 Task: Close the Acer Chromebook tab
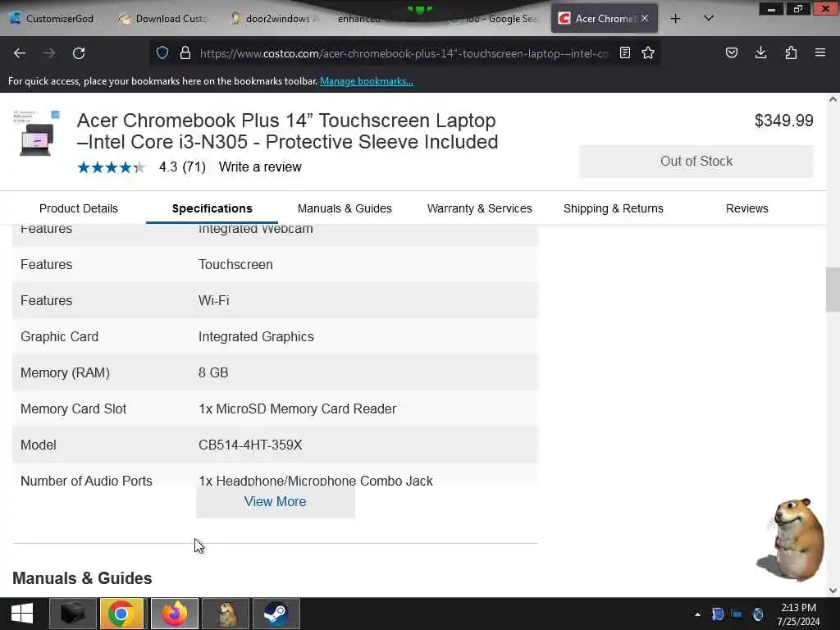pyautogui.click(x=645, y=18)
